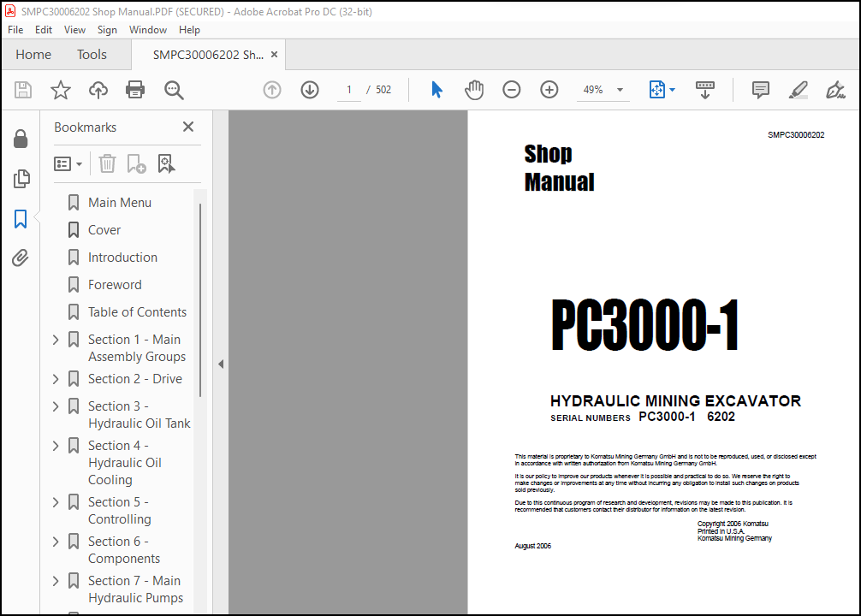Screen dimensions: 861x616
Task: Open Attachments paperclip panel
Action: click(x=21, y=258)
